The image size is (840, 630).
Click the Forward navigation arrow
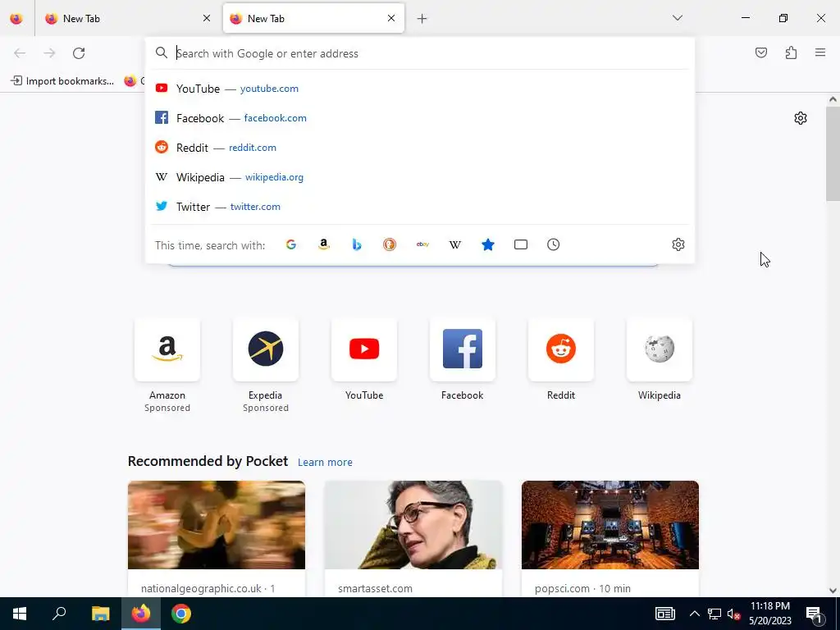tap(49, 53)
